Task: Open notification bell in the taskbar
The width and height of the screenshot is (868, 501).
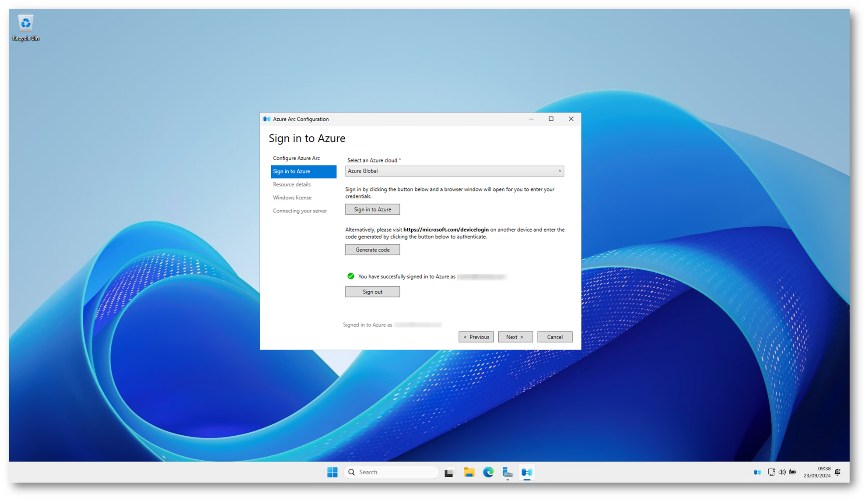Action: click(x=837, y=472)
